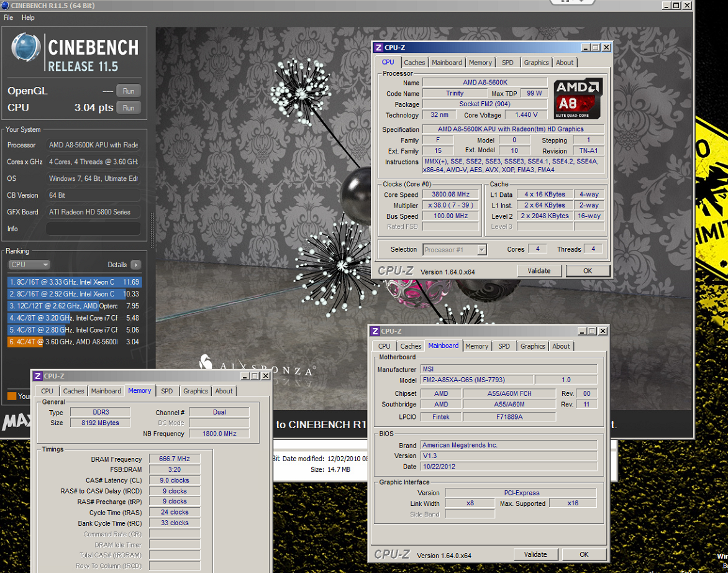Image resolution: width=728 pixels, height=573 pixels.
Task: Click the empty Info field in Your System
Action: click(x=93, y=229)
